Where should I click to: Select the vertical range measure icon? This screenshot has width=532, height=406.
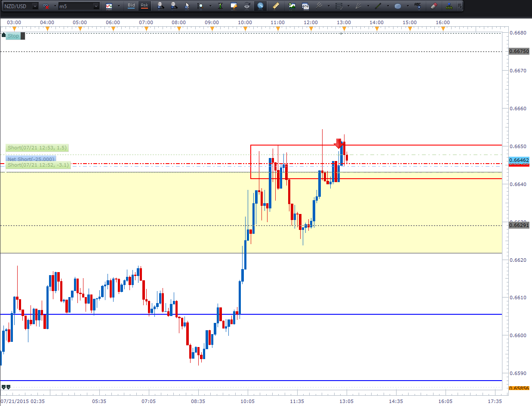click(220, 6)
